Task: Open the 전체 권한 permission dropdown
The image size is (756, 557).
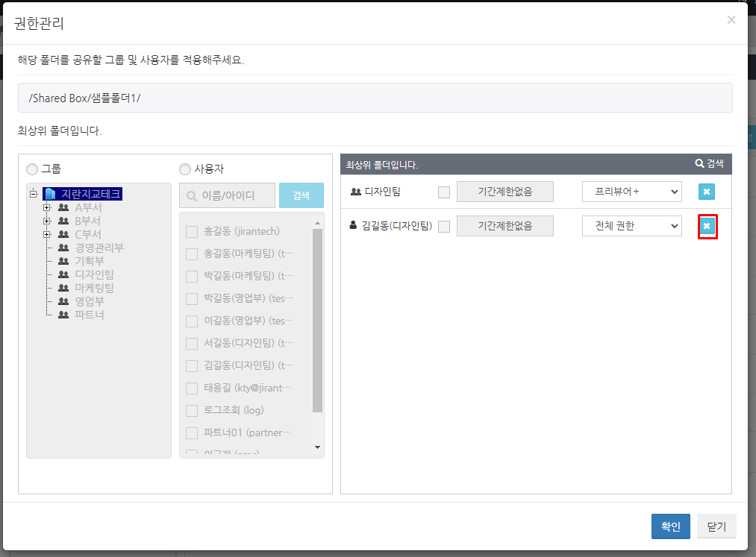Action: click(631, 226)
